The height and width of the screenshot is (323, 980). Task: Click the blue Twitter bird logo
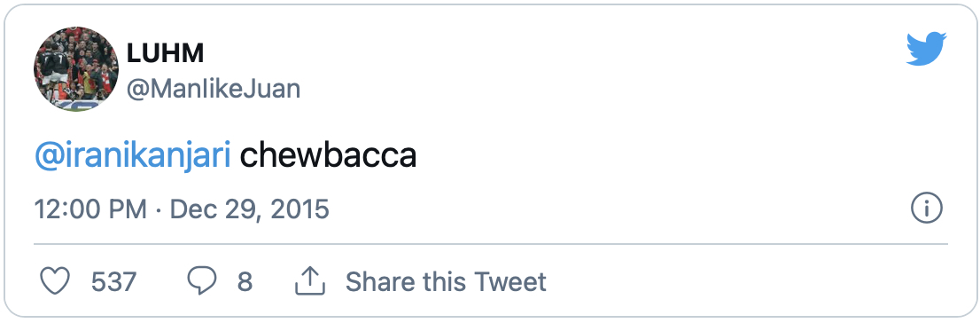point(926,49)
